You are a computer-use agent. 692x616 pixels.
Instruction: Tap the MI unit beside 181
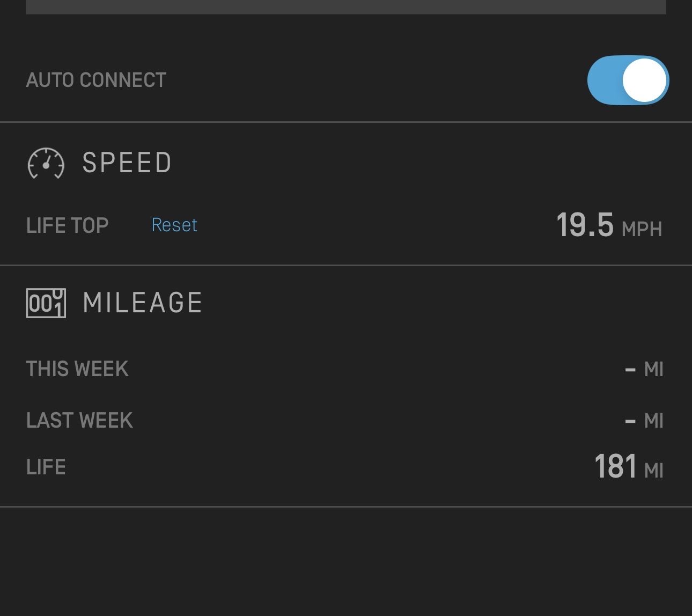tap(654, 471)
